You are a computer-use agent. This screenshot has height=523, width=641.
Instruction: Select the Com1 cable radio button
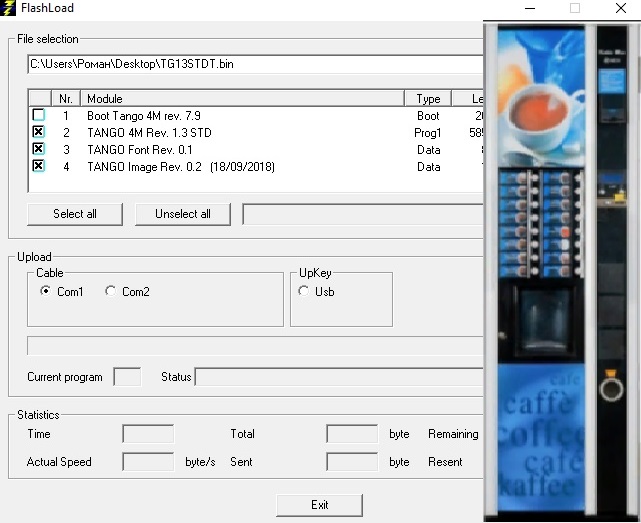(x=45, y=291)
